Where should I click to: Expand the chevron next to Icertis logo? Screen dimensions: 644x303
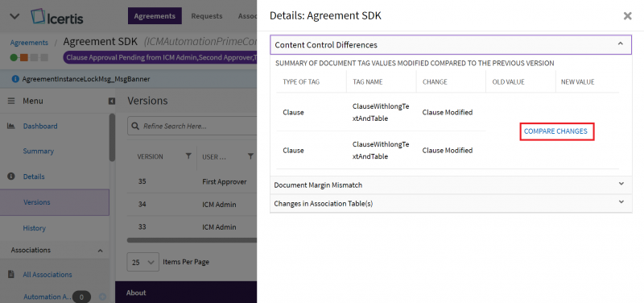click(x=14, y=16)
